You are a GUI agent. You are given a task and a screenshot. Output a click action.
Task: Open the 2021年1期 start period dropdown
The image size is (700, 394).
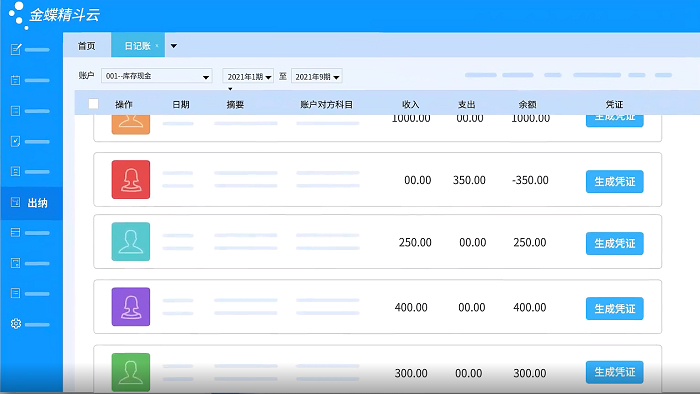coord(248,77)
